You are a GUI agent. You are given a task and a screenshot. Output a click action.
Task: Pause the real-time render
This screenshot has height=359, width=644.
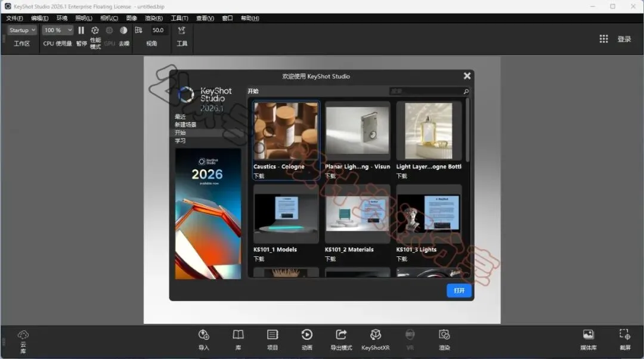[x=81, y=30]
